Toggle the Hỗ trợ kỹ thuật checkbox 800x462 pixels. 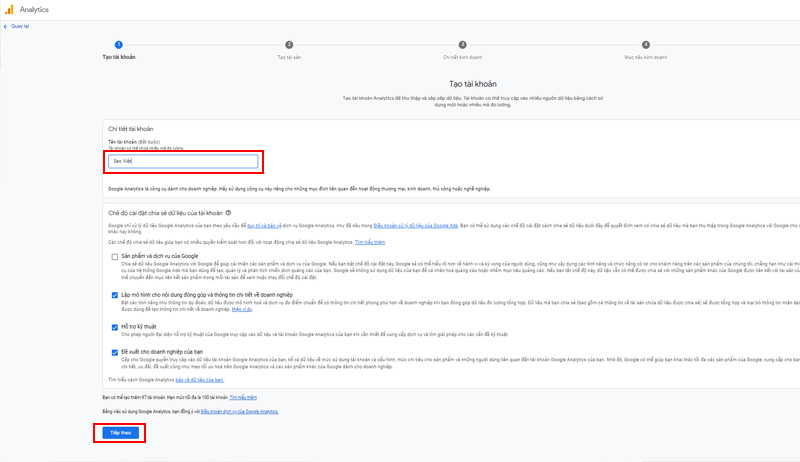115,326
